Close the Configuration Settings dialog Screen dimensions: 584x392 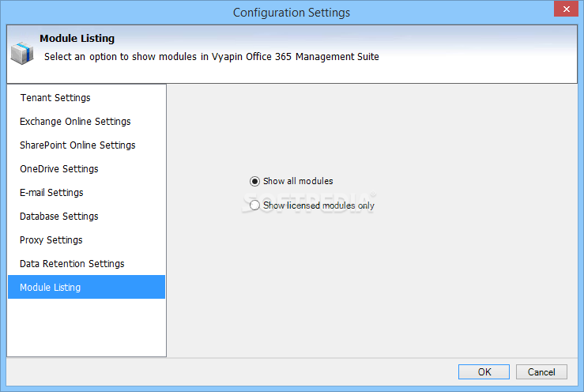pos(566,9)
